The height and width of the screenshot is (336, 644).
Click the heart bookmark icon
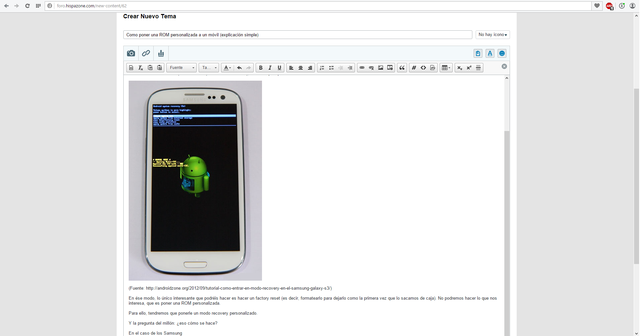point(597,6)
